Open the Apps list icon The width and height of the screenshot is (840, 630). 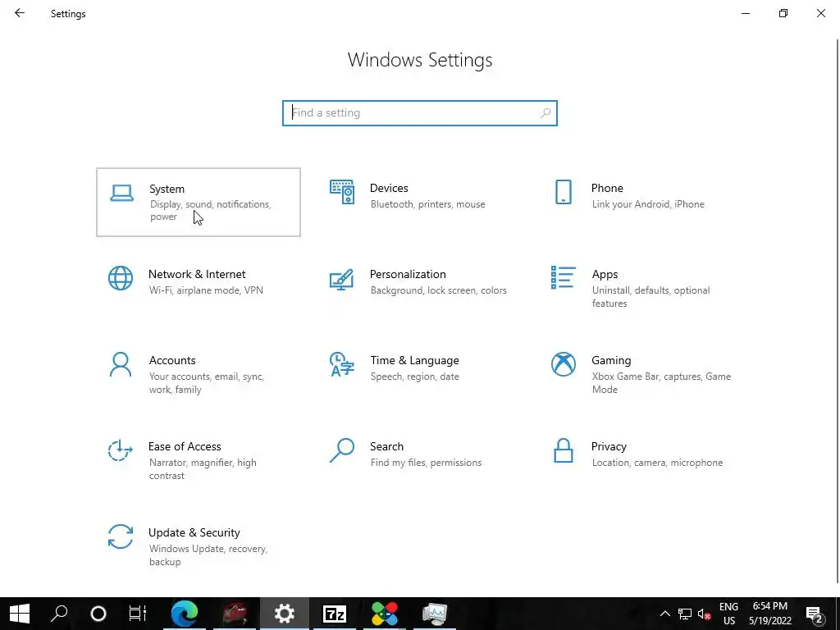pyautogui.click(x=563, y=277)
